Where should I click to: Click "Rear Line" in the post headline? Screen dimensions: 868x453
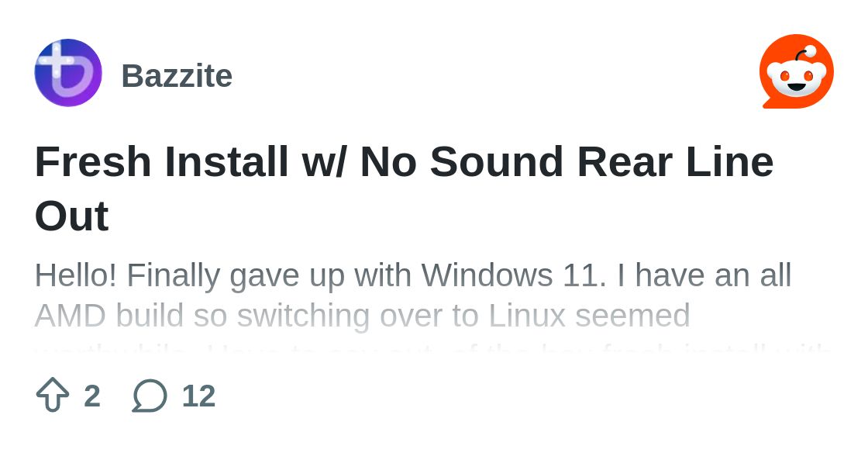click(x=674, y=162)
